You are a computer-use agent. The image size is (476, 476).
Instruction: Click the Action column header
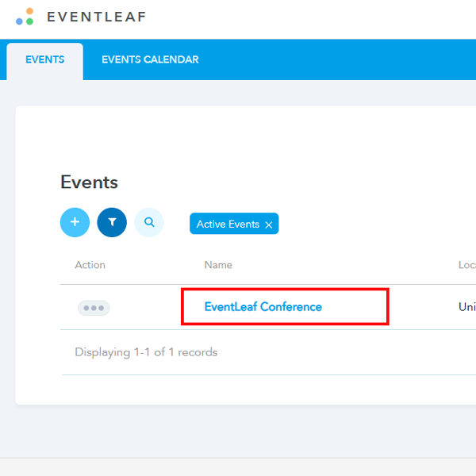(90, 265)
